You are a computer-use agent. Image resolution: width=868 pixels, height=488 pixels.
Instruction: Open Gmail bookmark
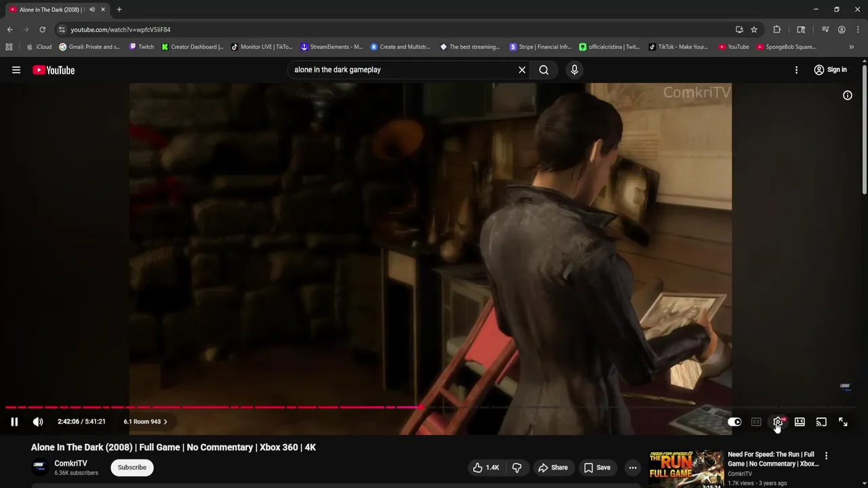pos(90,47)
